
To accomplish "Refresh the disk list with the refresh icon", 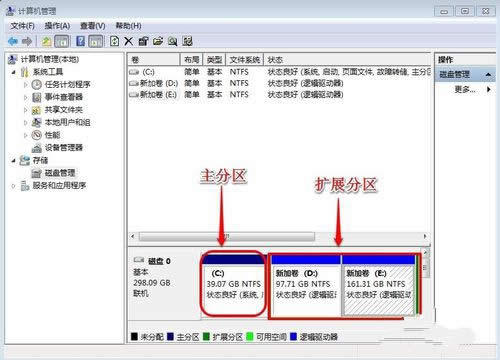I will (x=114, y=41).
